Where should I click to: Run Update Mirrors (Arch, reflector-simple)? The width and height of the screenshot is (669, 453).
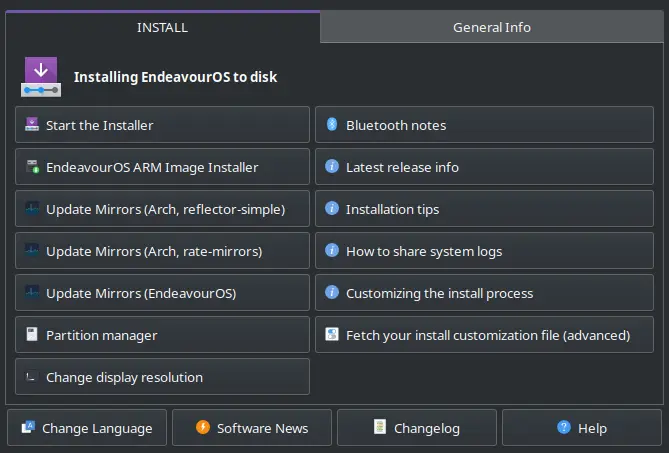click(x=162, y=209)
